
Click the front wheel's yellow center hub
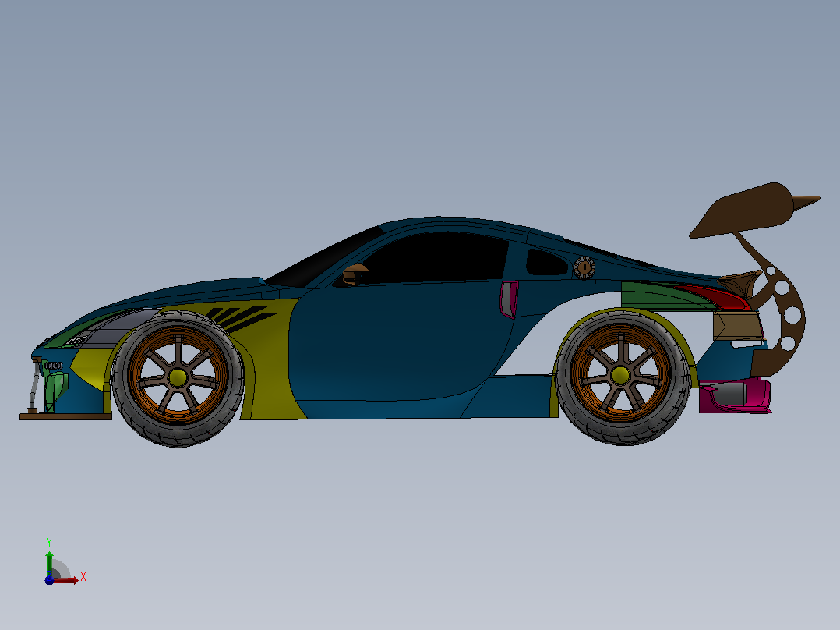click(178, 377)
